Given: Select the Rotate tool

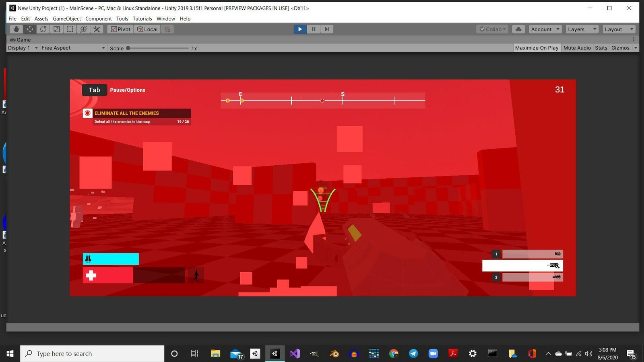Looking at the screenshot, I should point(43,29).
